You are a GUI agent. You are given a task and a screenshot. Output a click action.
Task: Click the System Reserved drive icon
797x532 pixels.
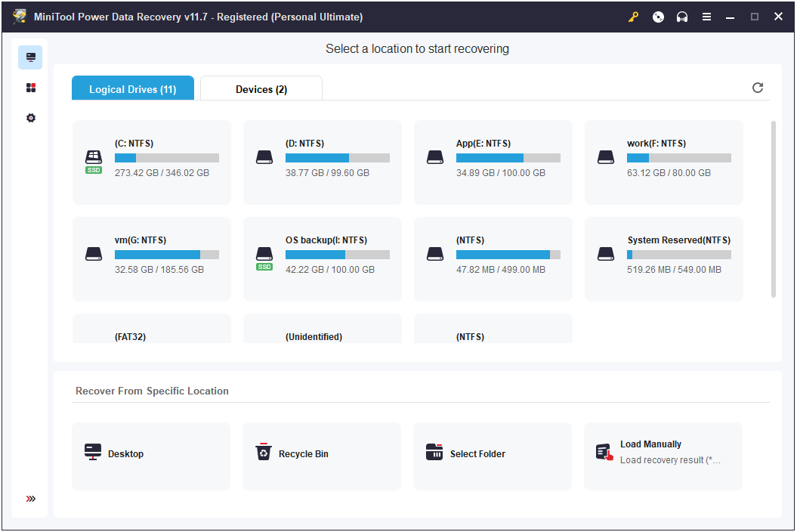coord(606,254)
